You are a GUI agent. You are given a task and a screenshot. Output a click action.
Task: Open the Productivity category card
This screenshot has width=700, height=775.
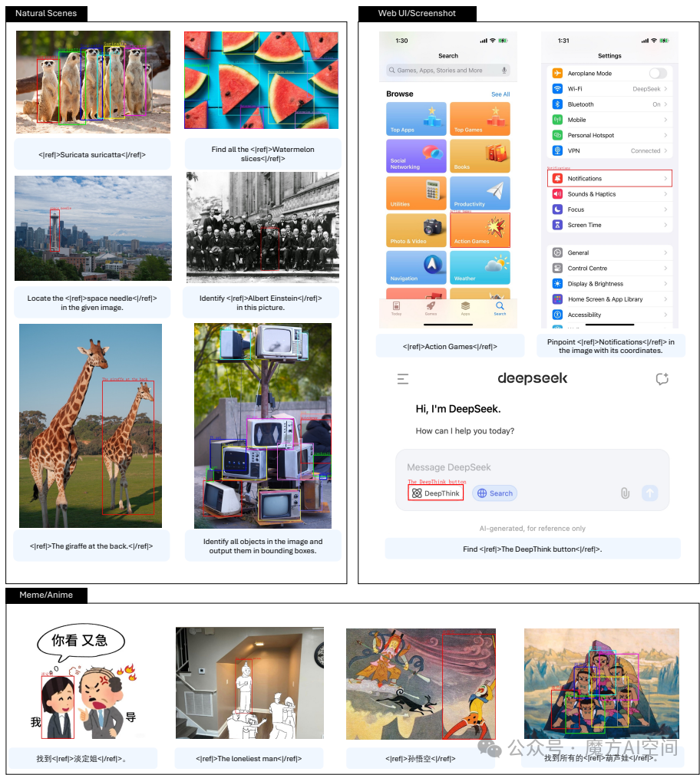pyautogui.click(x=480, y=193)
